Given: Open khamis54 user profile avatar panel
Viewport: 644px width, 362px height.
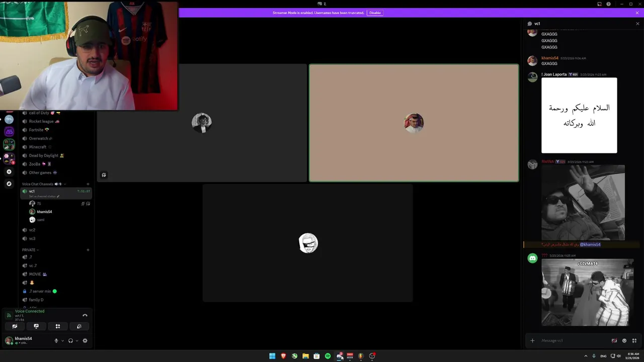Looking at the screenshot, I should pos(9,340).
